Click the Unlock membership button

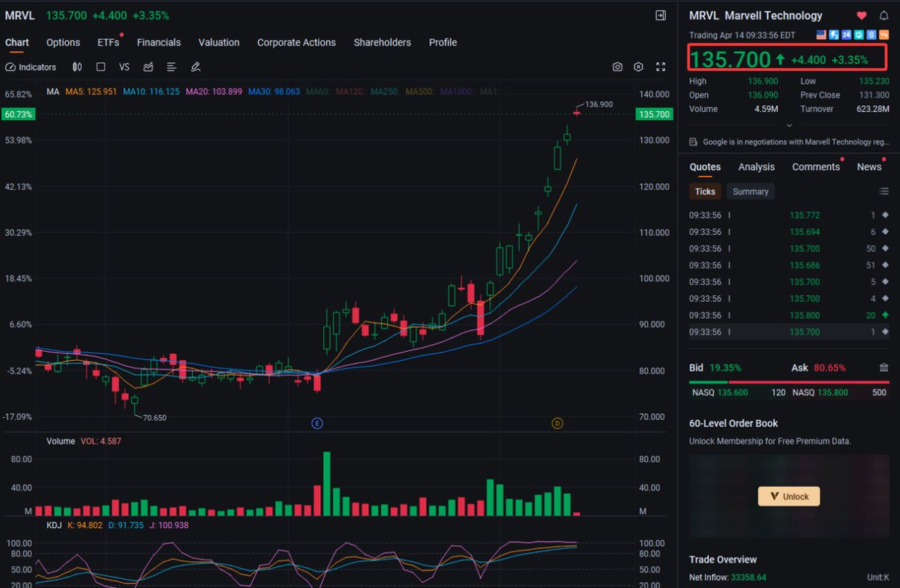coord(789,496)
